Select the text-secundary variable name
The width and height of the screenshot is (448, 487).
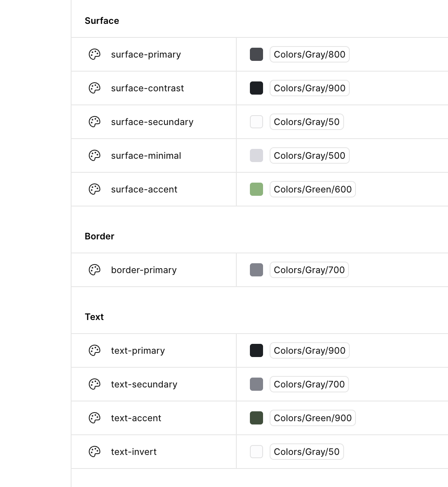pyautogui.click(x=144, y=384)
